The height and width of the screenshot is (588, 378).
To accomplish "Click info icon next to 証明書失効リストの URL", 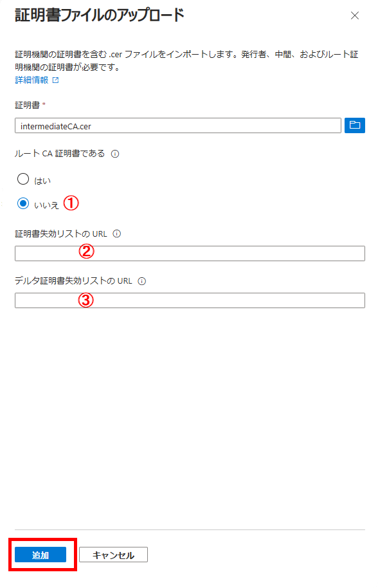I will point(117,234).
